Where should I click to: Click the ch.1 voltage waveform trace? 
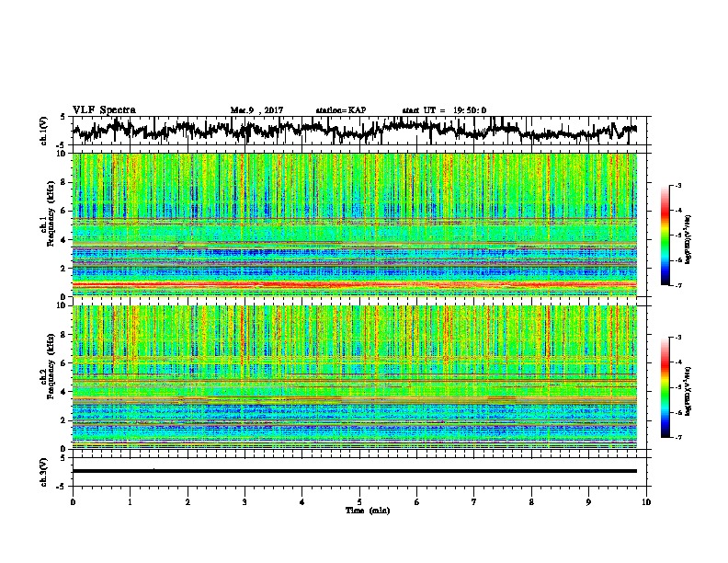point(354,131)
